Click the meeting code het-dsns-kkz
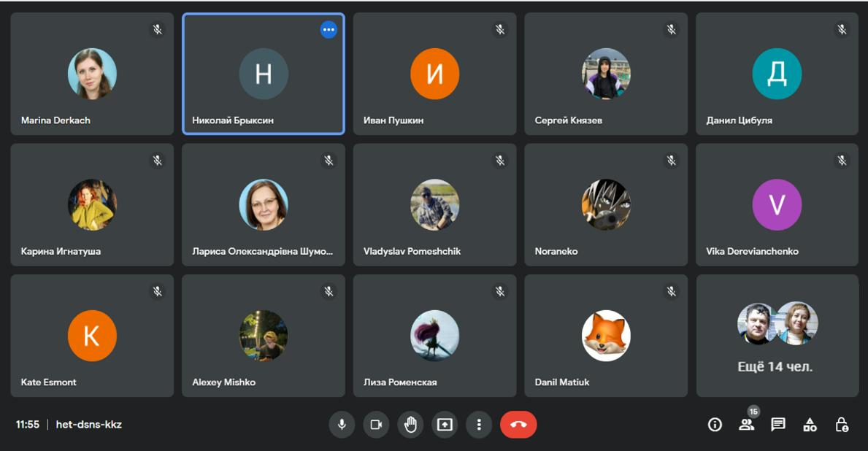This screenshot has height=451, width=868. (x=89, y=425)
